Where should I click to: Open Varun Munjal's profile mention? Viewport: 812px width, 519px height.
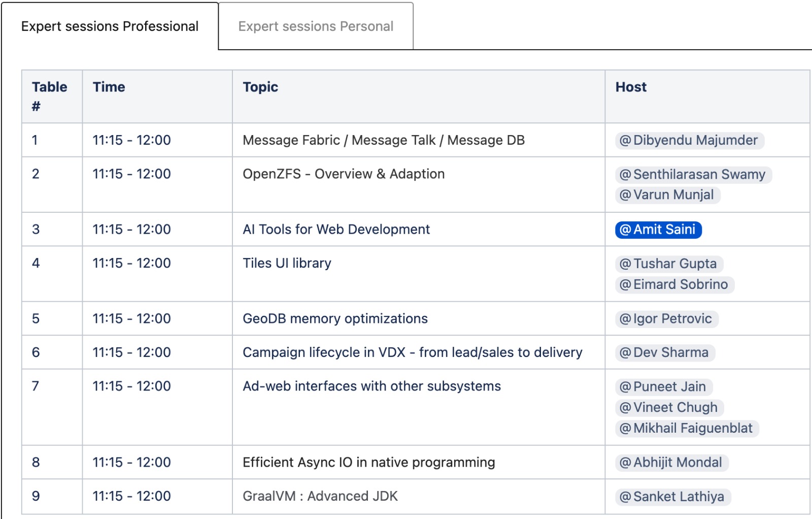point(667,195)
